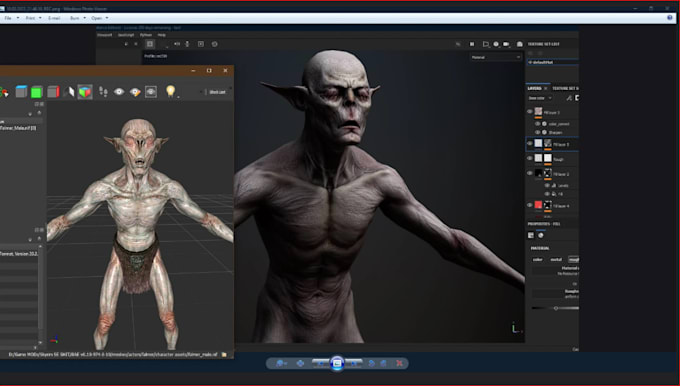Click the pause rendering icon in Painter toolbar
The height and width of the screenshot is (386, 680).
click(x=472, y=44)
